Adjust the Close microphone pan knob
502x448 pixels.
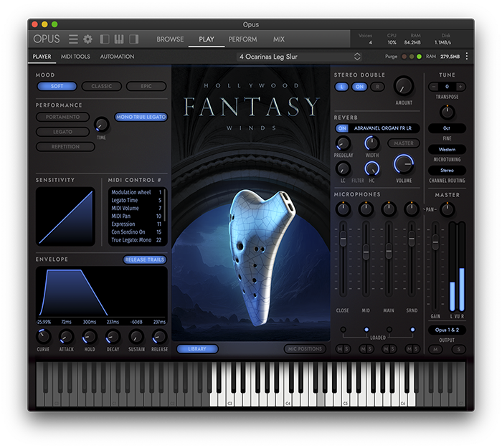click(x=343, y=209)
